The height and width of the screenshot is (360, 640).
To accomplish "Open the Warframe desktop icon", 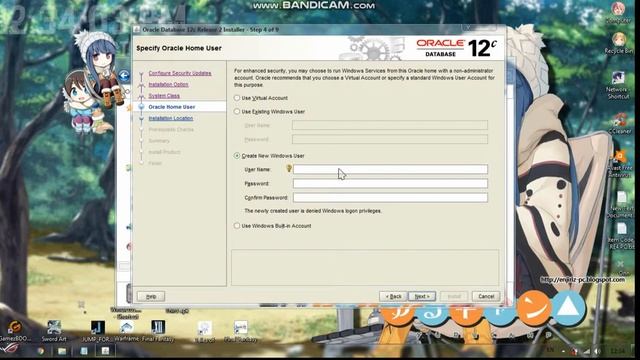I will 126,331.
